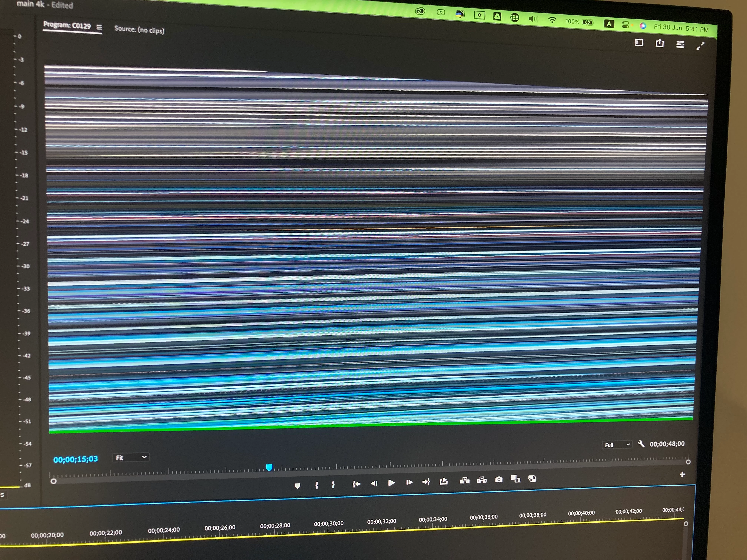Export frame with the camera icon

click(499, 479)
